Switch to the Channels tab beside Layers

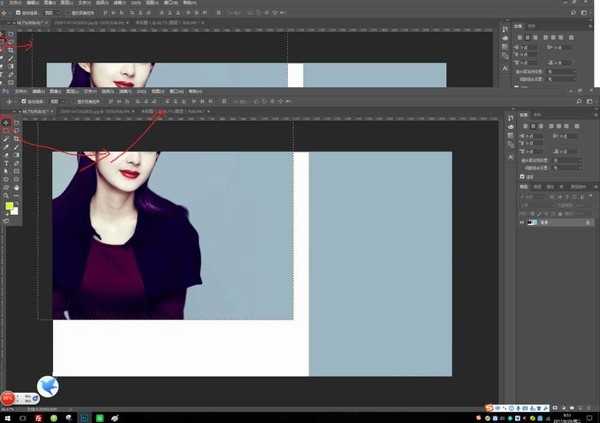click(x=537, y=186)
